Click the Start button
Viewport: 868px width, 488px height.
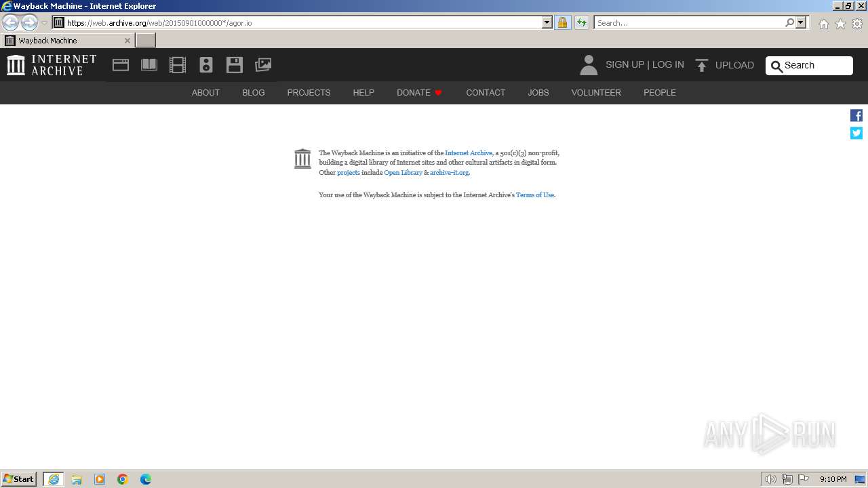point(19,479)
